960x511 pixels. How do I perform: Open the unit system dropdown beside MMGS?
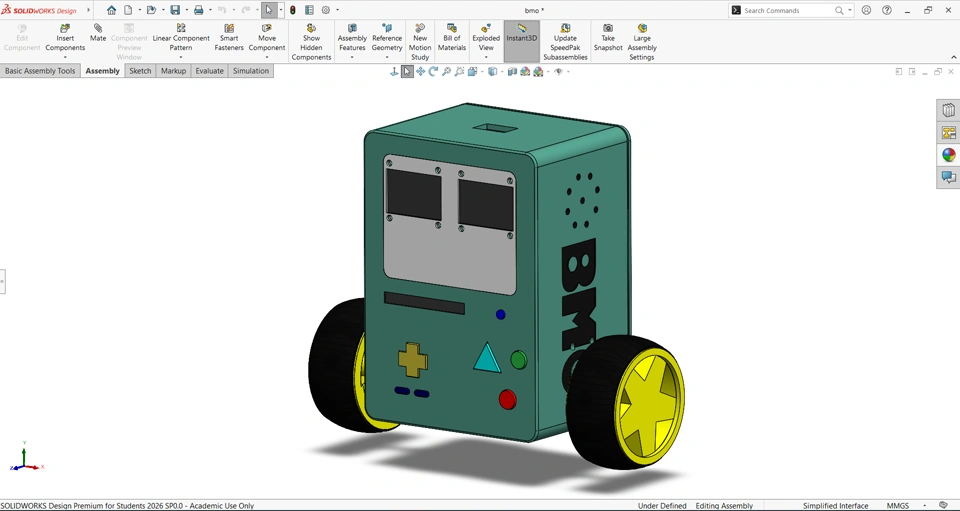924,506
